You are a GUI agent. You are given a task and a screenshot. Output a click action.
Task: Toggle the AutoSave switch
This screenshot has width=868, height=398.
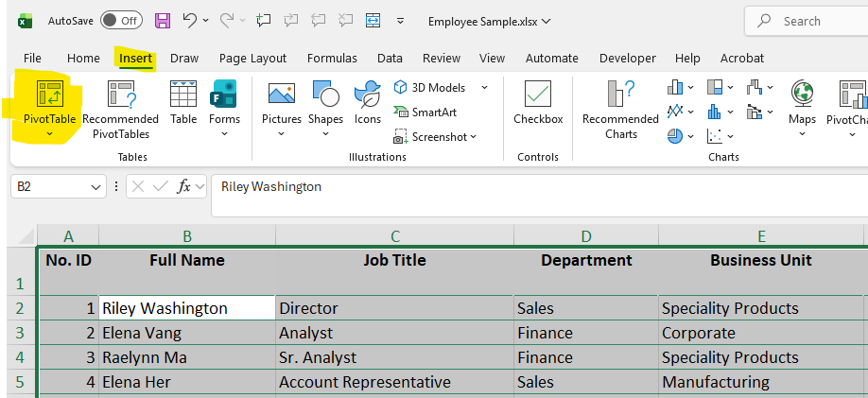pos(121,21)
